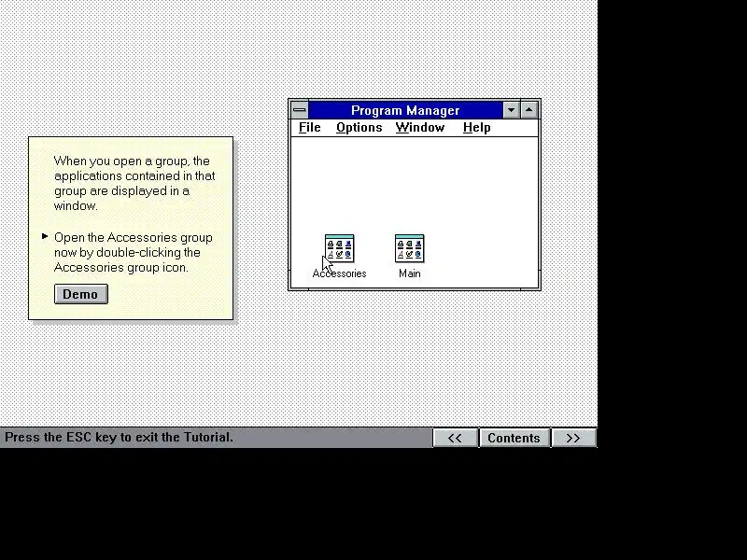Open the tutorial Contents
747x560 pixels.
click(514, 438)
